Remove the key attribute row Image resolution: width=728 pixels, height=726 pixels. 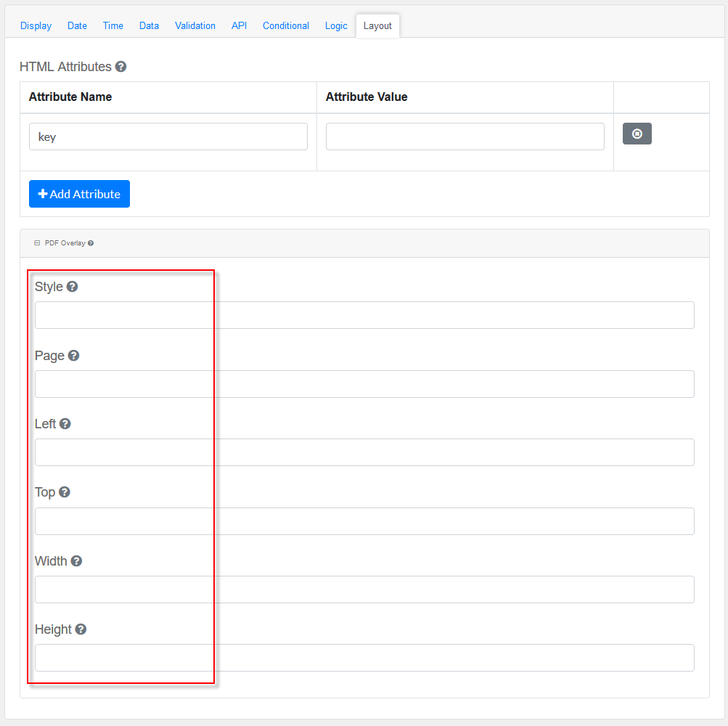(637, 134)
